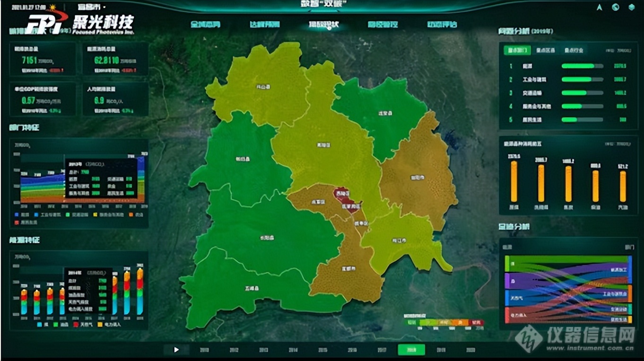Click the 能源 row's green progress bar
Screen dimensions: 644x361
coord(578,66)
